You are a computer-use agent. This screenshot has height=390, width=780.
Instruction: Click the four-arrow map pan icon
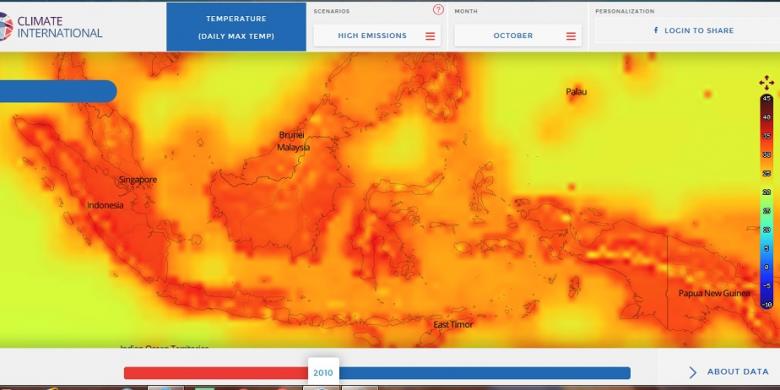pos(766,83)
